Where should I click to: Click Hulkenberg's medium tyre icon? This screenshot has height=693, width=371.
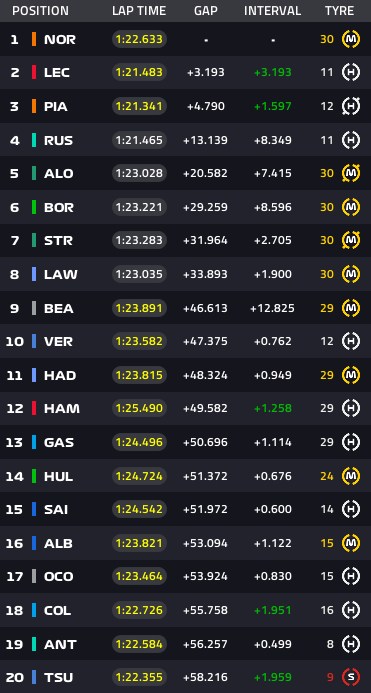pyautogui.click(x=351, y=476)
